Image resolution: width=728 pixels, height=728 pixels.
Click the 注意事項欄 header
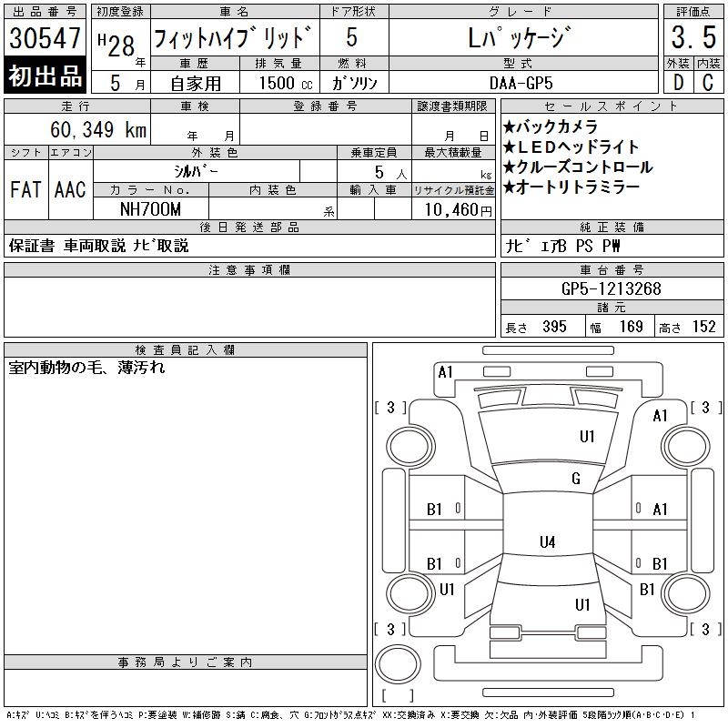(249, 269)
